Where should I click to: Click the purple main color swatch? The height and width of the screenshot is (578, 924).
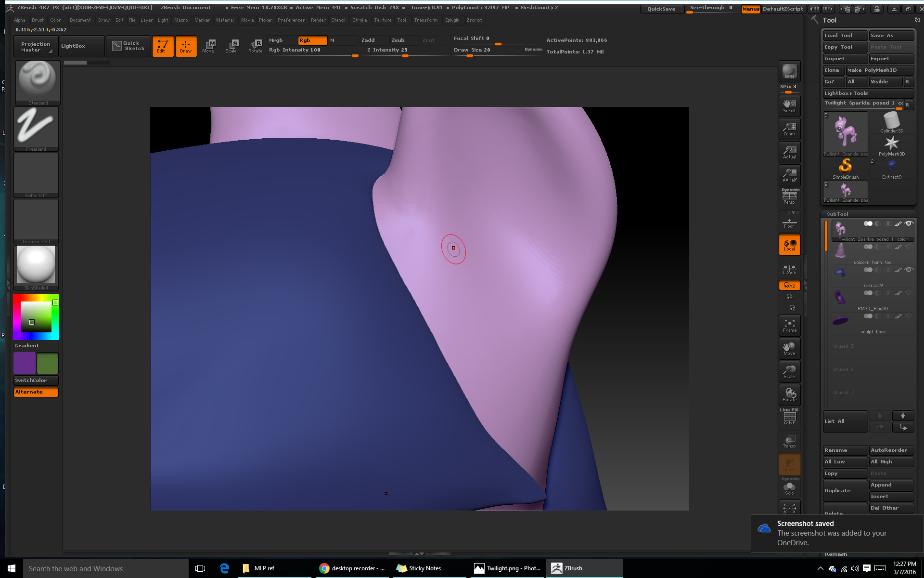(25, 363)
